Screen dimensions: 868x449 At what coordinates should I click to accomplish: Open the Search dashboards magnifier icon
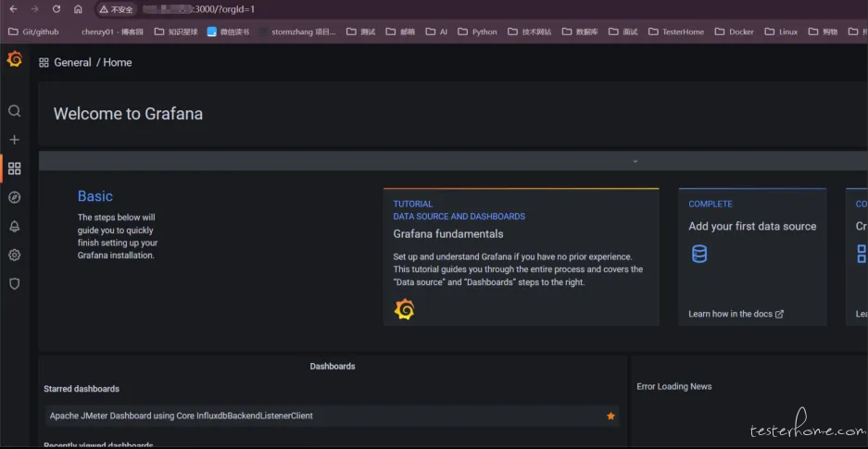[15, 111]
